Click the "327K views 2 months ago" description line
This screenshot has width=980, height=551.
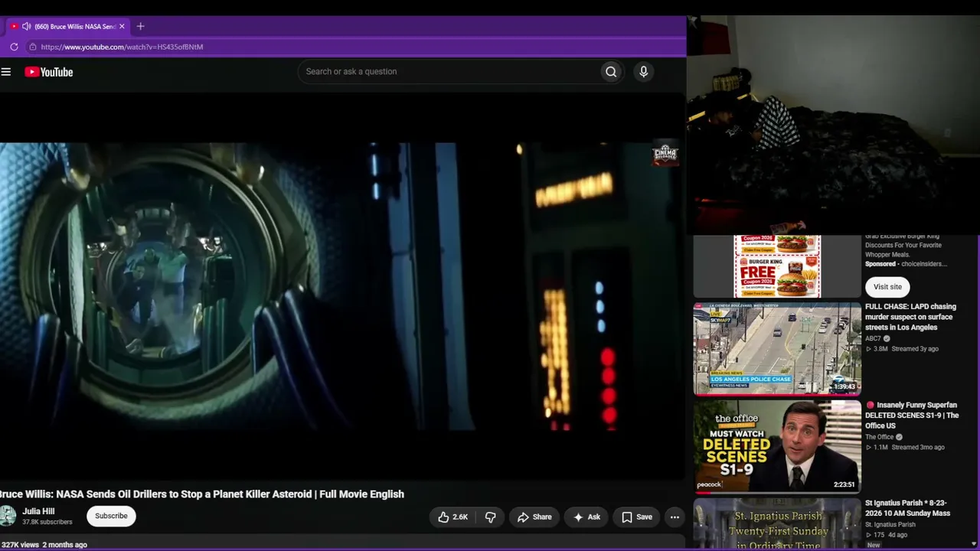click(44, 545)
